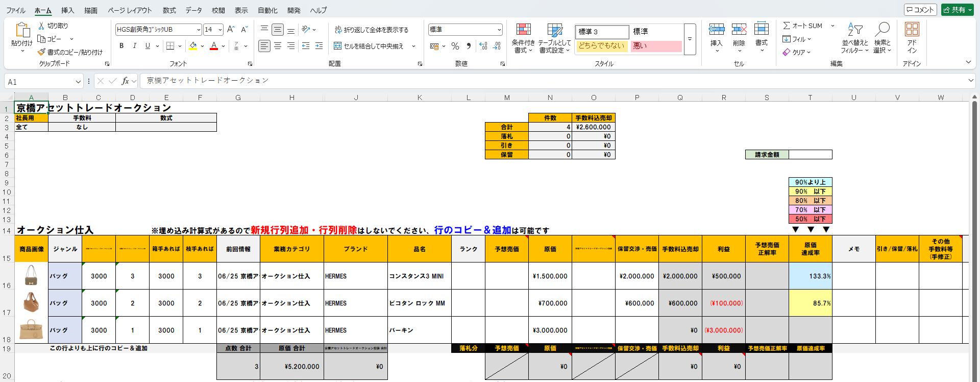Click the コメント (Comments) button
Viewport: 980px width, 382px height.
point(920,10)
